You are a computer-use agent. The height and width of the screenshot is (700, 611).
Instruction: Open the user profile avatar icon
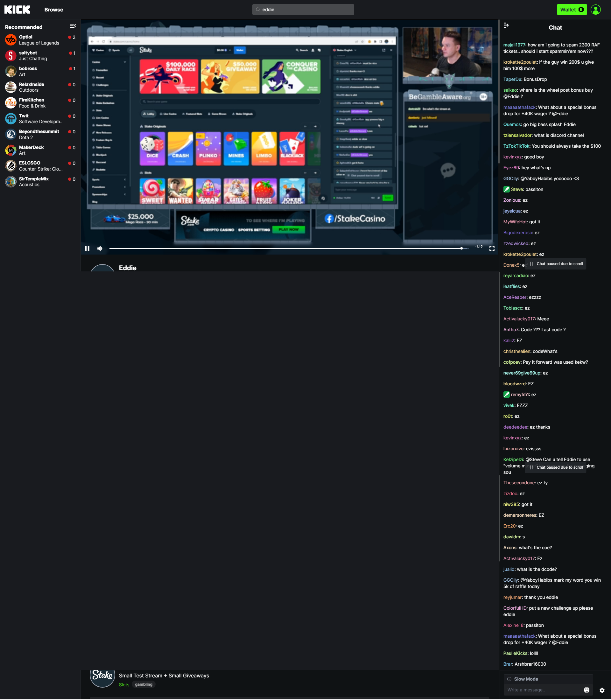(x=595, y=10)
